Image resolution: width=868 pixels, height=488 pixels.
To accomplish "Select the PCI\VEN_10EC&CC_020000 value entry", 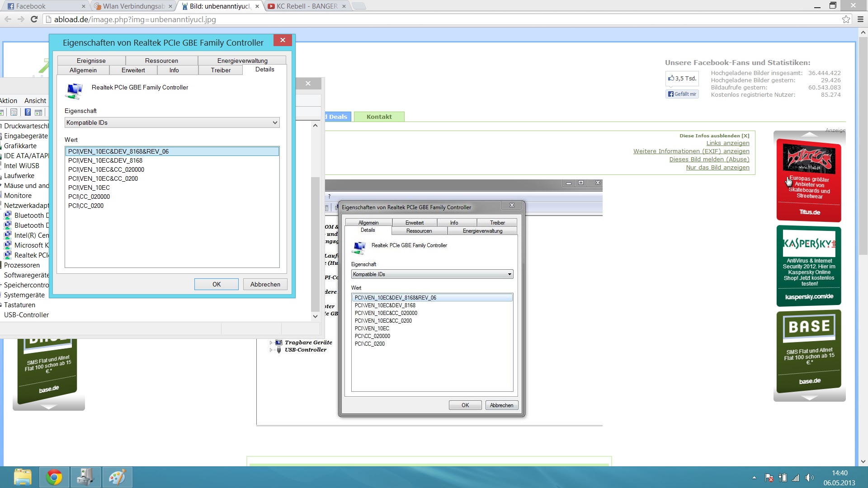I will click(x=106, y=169).
